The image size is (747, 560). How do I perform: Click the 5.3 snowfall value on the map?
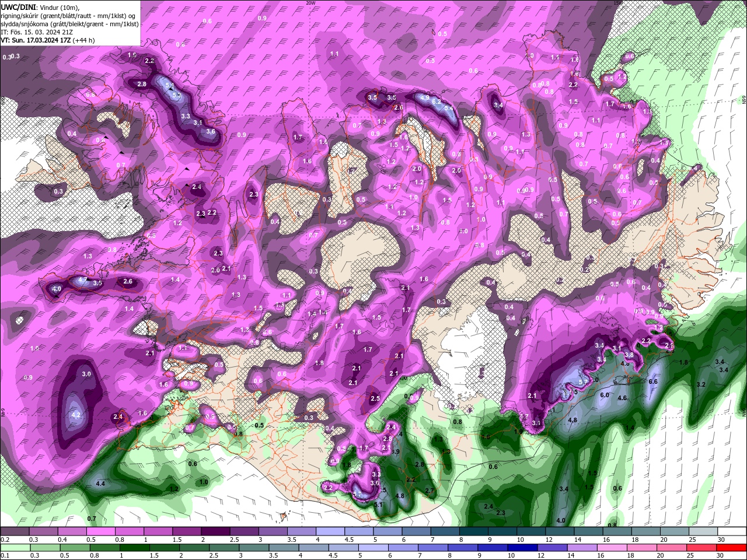(x=176, y=94)
